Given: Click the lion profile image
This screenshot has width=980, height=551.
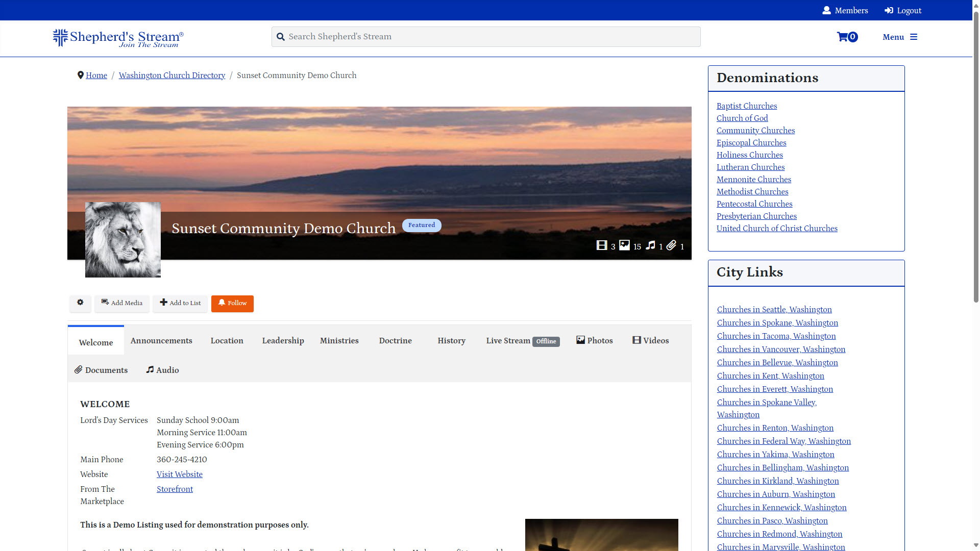Looking at the screenshot, I should (x=122, y=239).
